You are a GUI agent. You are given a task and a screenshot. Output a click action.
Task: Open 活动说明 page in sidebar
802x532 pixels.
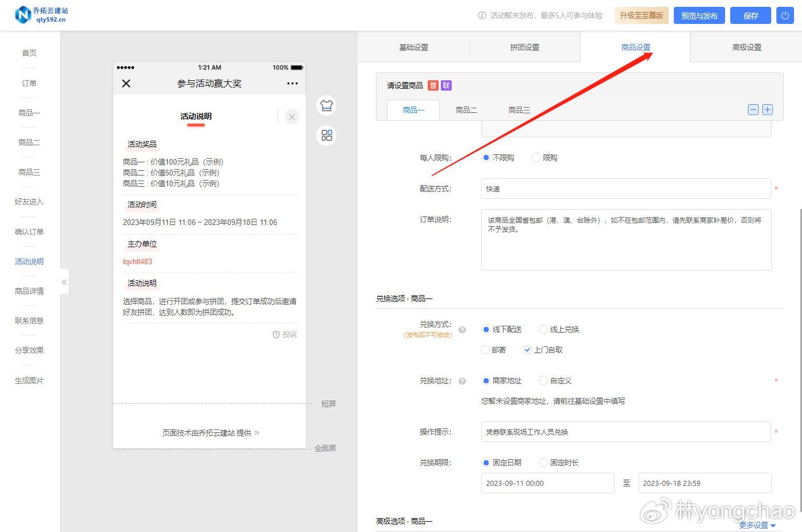[29, 261]
